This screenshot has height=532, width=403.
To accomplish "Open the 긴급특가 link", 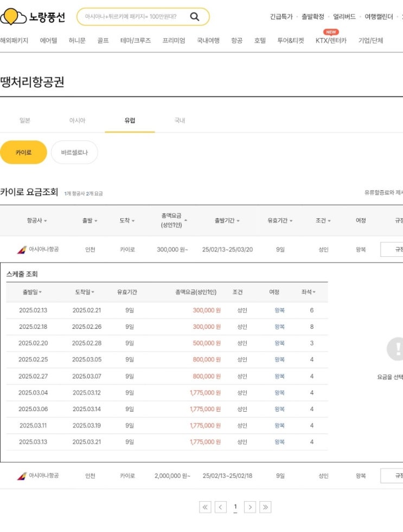I will [x=281, y=17].
